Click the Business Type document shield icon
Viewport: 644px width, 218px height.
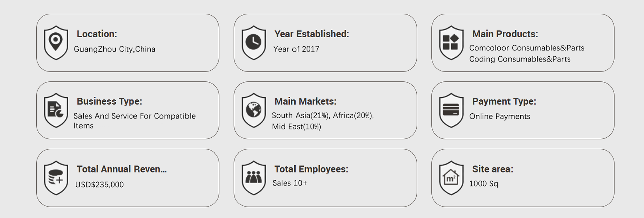[56, 110]
